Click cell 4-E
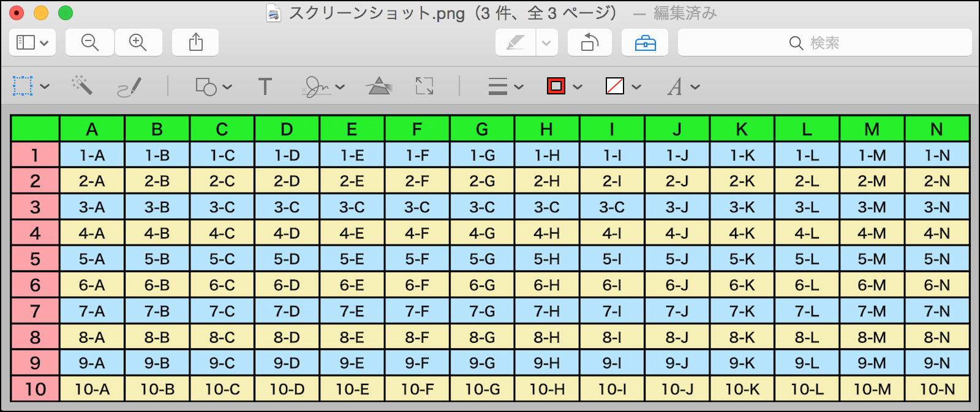 [x=352, y=233]
